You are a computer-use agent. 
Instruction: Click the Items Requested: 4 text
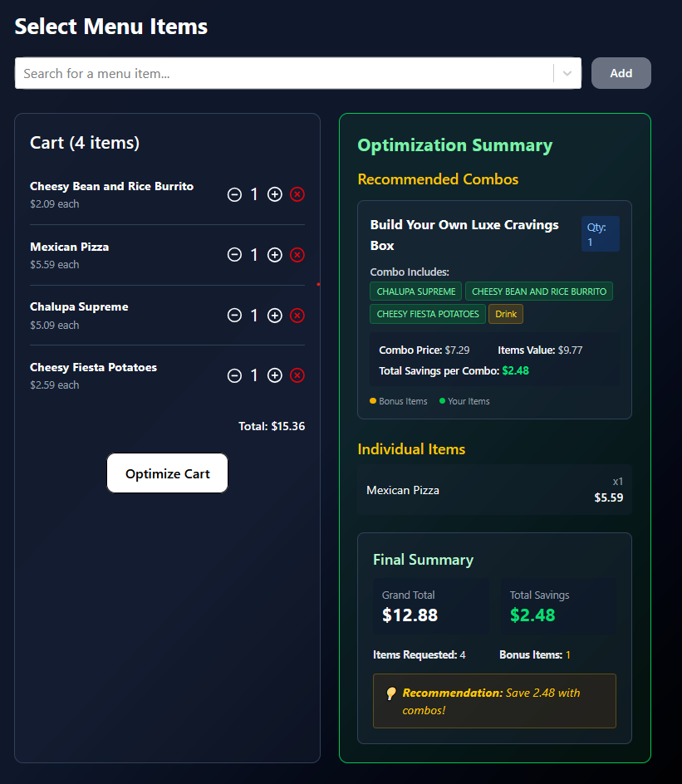419,655
